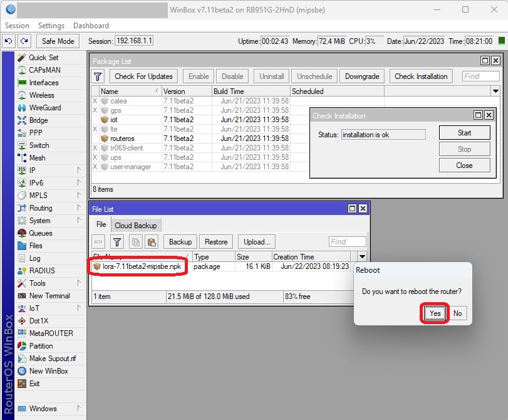Click the File List copy icon

coord(136,242)
